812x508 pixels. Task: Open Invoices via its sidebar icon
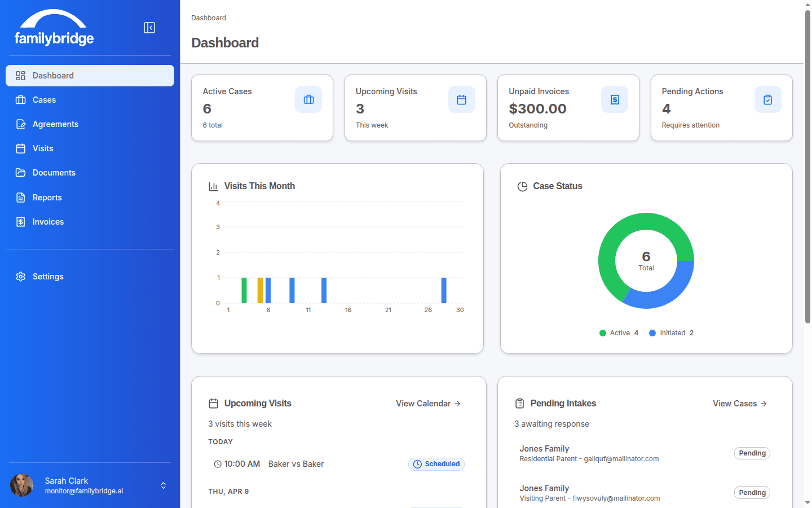coord(20,221)
